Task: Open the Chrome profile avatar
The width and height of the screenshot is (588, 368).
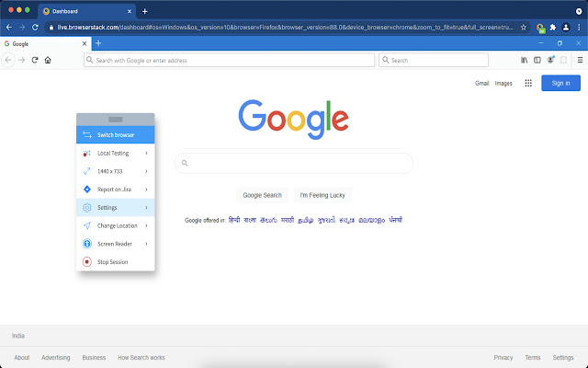Action: [566, 27]
